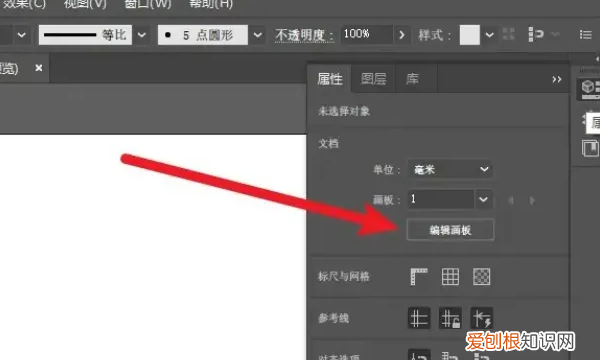Switch to the 属性 tab
This screenshot has height=360, width=600.
click(x=329, y=79)
